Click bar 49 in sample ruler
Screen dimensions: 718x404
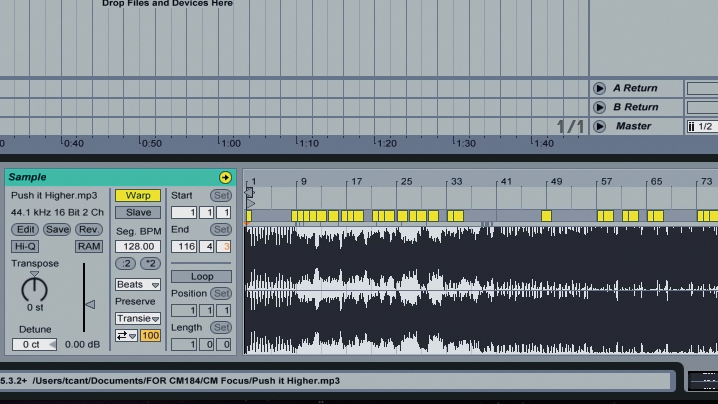pyautogui.click(x=556, y=181)
